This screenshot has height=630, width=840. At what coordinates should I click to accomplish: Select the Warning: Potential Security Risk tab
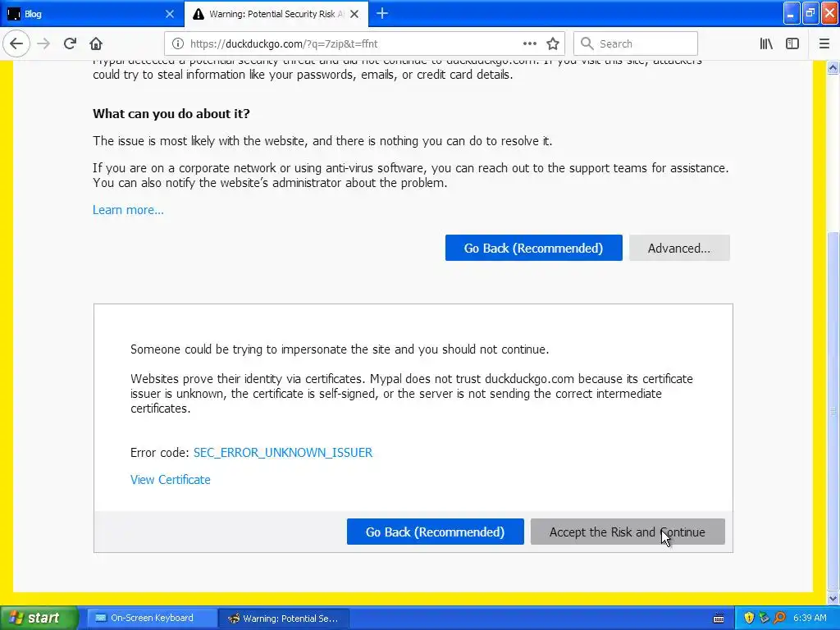point(276,14)
